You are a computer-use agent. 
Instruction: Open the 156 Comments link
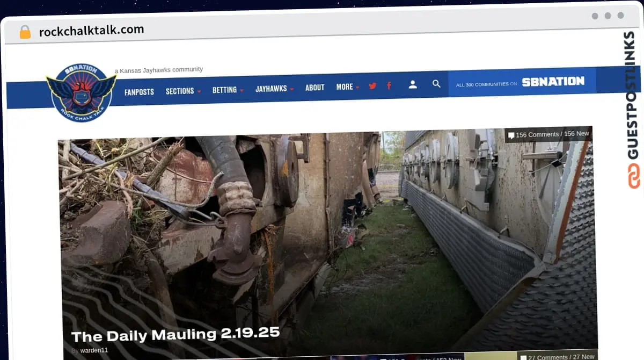(x=548, y=134)
